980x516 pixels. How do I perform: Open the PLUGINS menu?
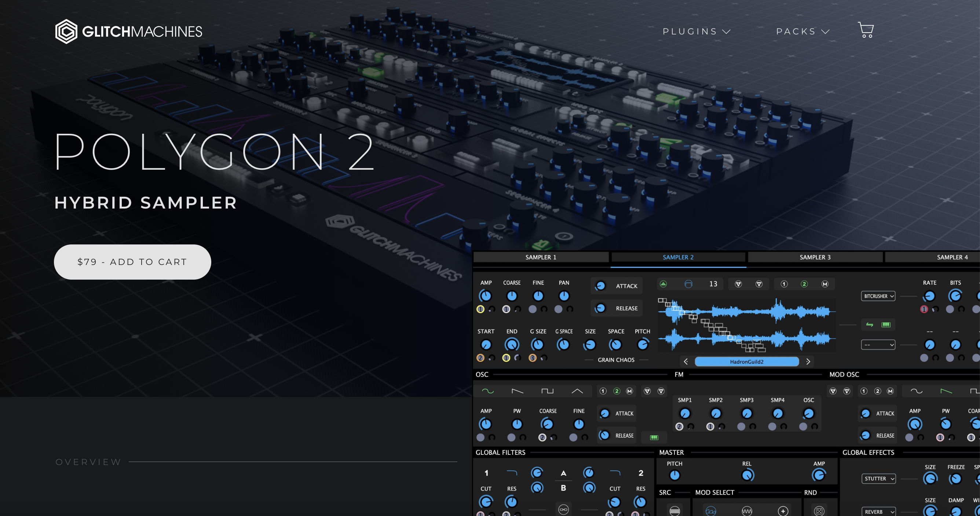(696, 31)
